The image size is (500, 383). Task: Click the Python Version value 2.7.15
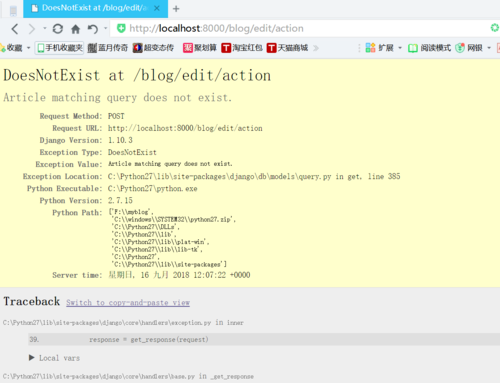[120, 200]
